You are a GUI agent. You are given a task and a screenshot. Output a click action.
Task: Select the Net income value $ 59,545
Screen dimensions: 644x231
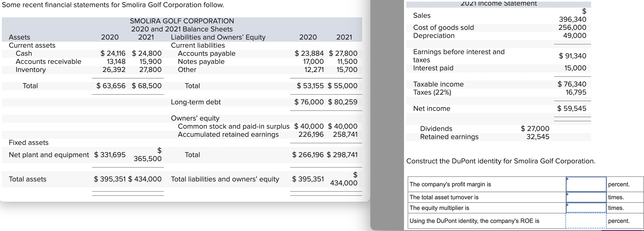pos(571,109)
